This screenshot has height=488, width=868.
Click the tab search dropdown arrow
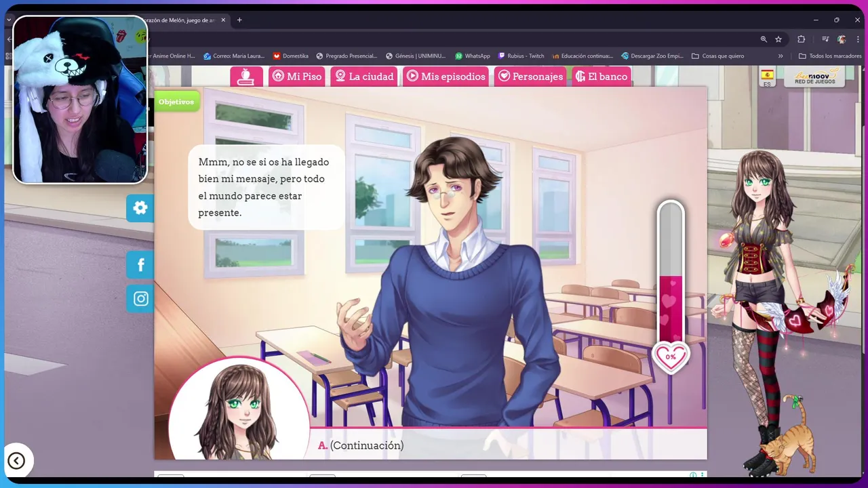[9, 20]
